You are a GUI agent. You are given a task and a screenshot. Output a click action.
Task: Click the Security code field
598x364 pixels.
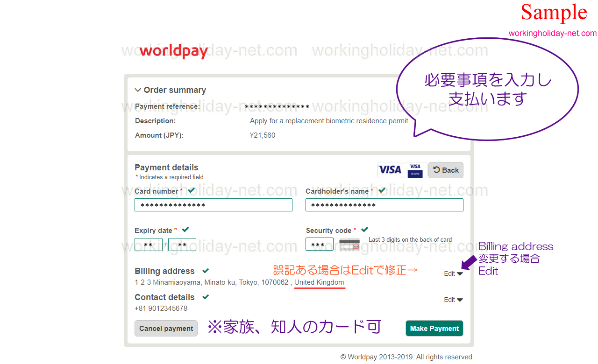point(320,245)
